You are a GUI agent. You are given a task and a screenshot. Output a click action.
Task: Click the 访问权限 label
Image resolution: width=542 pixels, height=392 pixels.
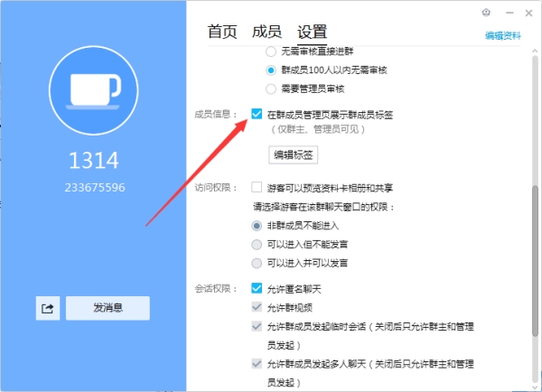point(216,188)
